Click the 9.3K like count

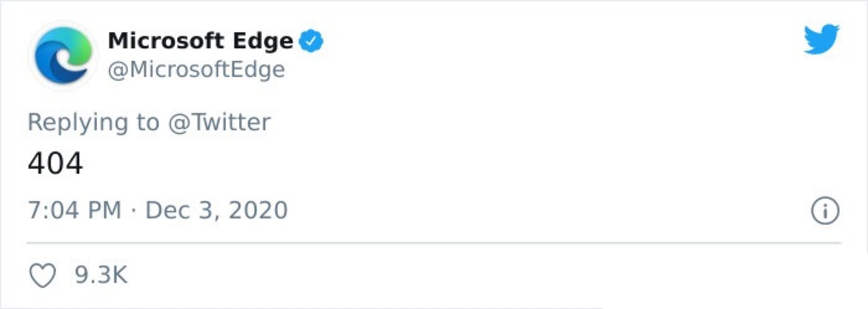[x=101, y=275]
